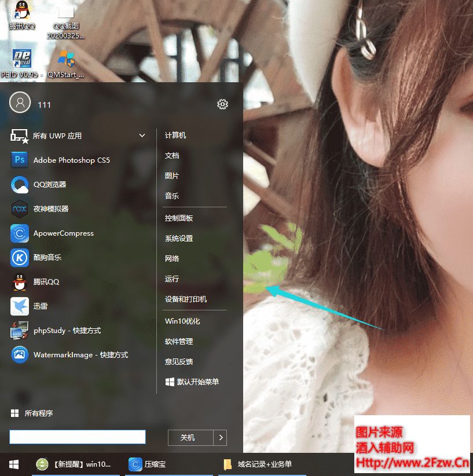Start ApowerCompress from the app list
The height and width of the screenshot is (476, 473).
(63, 233)
